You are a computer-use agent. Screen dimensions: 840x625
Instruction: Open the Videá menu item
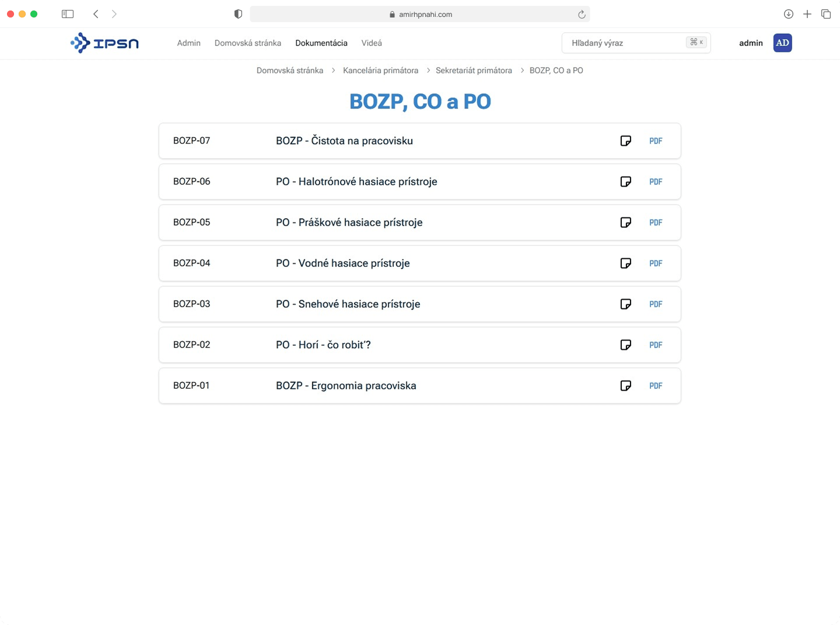coord(372,43)
